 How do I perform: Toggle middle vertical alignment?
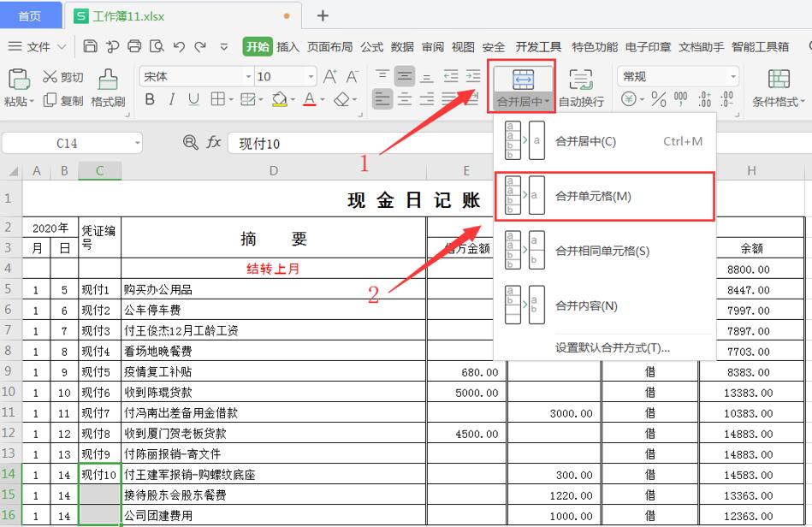coord(405,77)
